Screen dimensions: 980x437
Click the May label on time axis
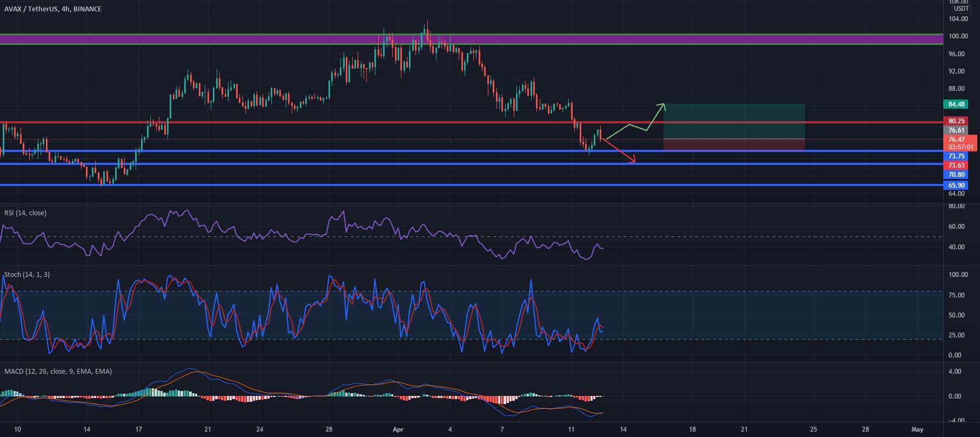pyautogui.click(x=917, y=429)
